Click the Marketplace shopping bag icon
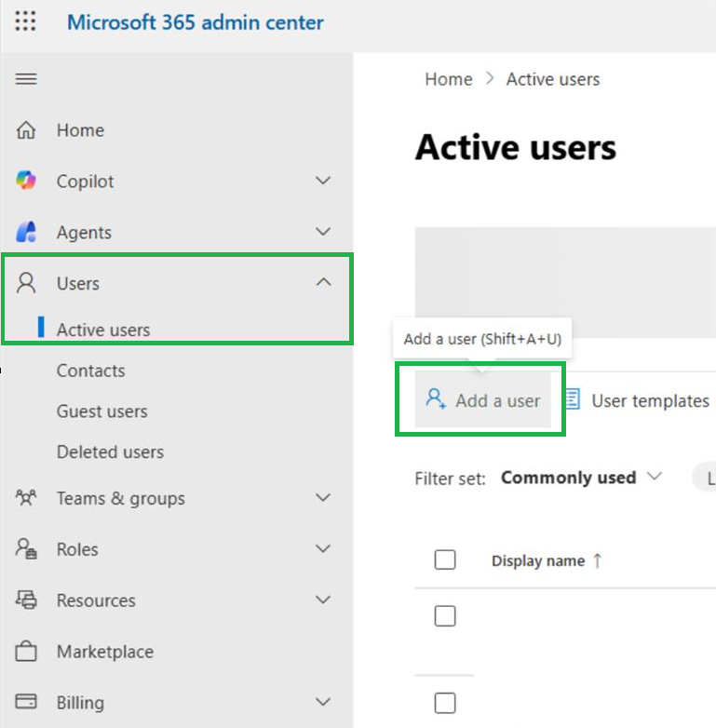Image resolution: width=716 pixels, height=728 pixels. (x=26, y=651)
